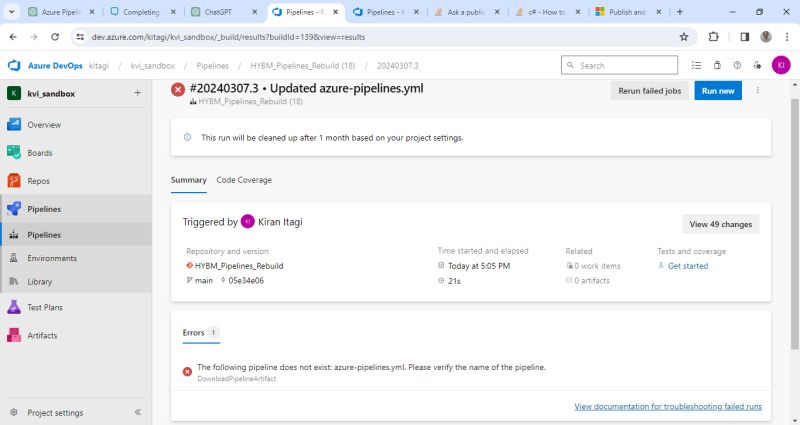Open 20240307.3 breadcrumb
The width and height of the screenshot is (800, 425).
397,66
